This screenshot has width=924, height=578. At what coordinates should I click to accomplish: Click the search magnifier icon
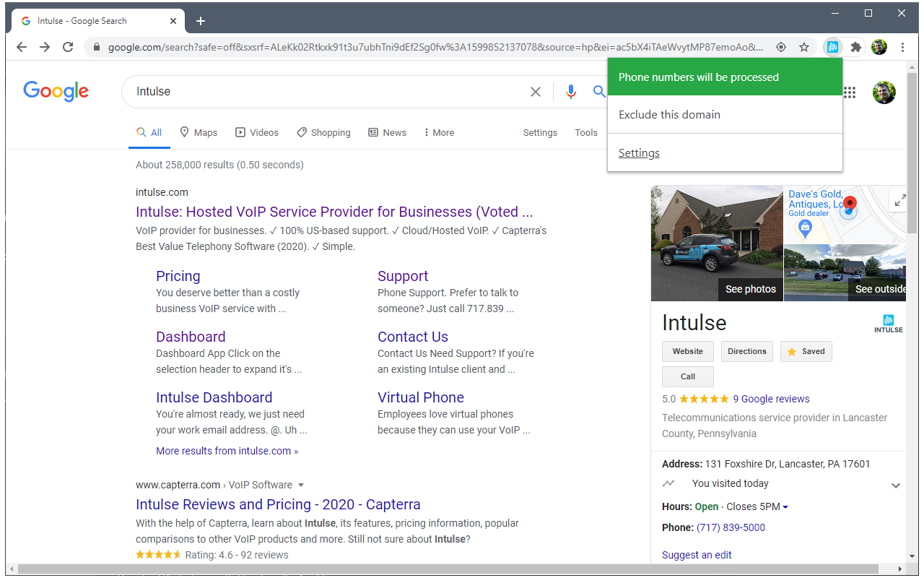coord(599,92)
